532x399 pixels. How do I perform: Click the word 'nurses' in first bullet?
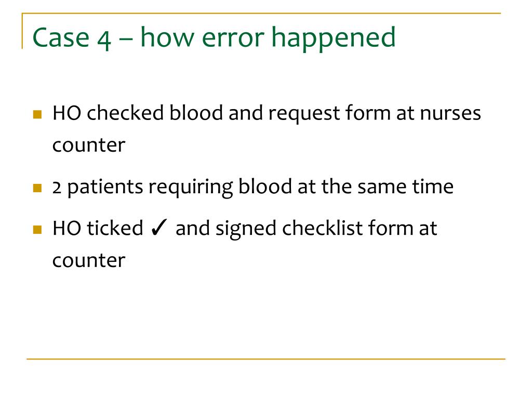(x=450, y=114)
